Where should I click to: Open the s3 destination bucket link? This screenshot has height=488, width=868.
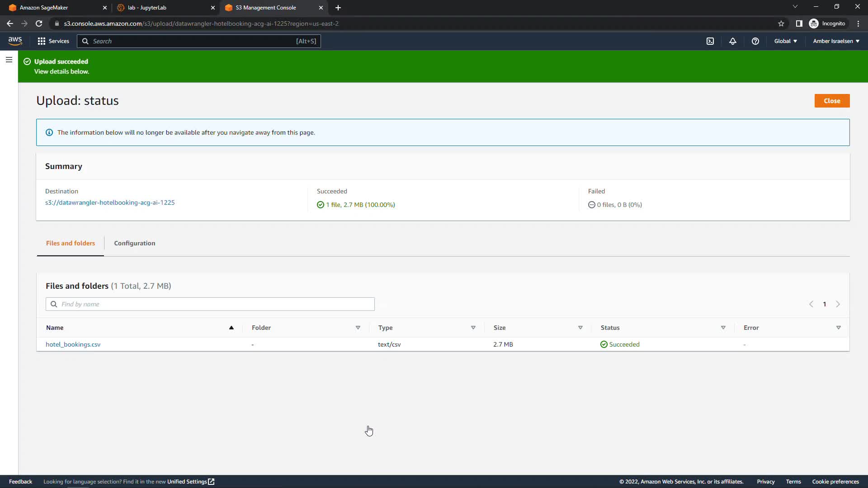110,202
